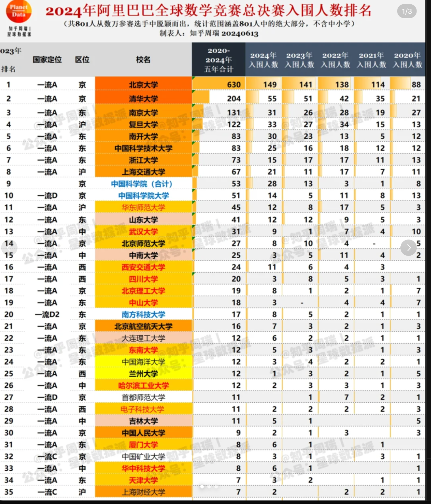Select the 2022年入围人数 column header
Image resolution: width=431 pixels, height=504 pixels.
335,60
